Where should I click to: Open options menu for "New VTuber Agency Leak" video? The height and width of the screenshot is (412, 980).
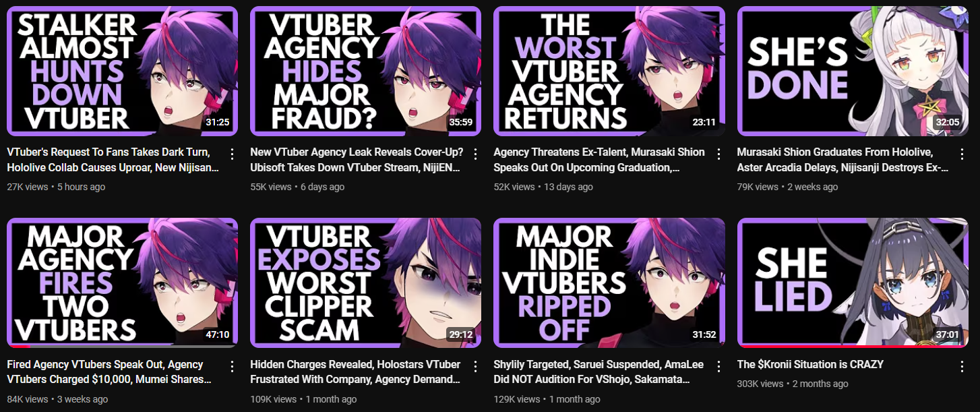pyautogui.click(x=476, y=154)
